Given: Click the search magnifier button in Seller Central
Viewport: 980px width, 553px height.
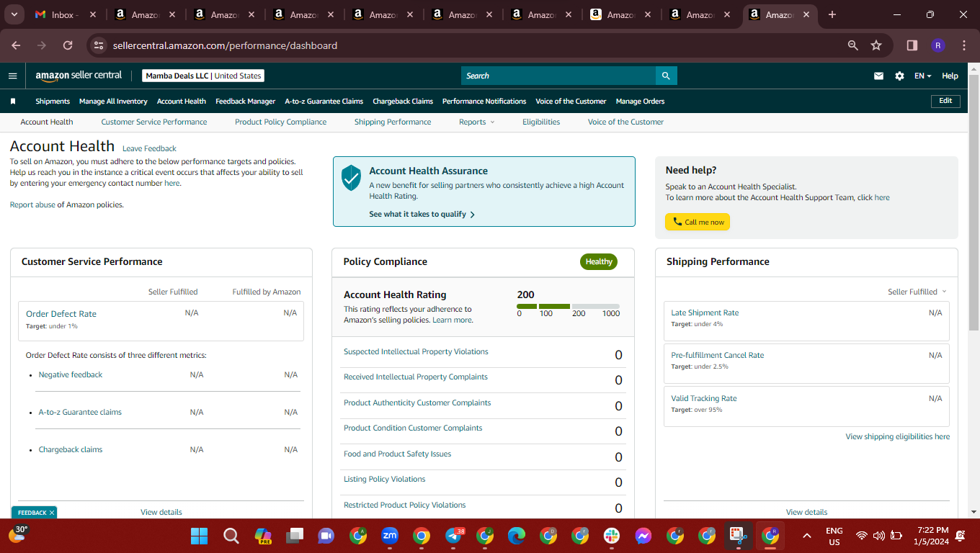Looking at the screenshot, I should tap(666, 76).
